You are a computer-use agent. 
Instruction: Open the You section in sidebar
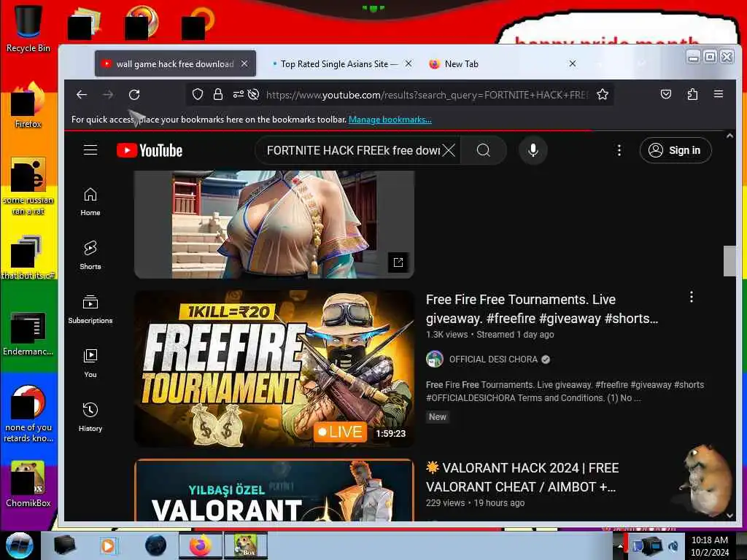click(90, 363)
